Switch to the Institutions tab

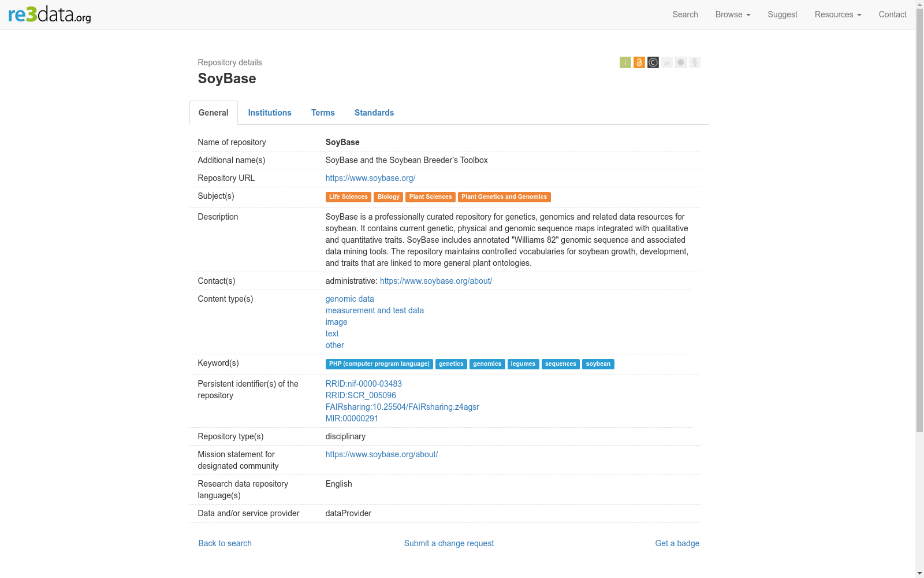[x=270, y=113]
